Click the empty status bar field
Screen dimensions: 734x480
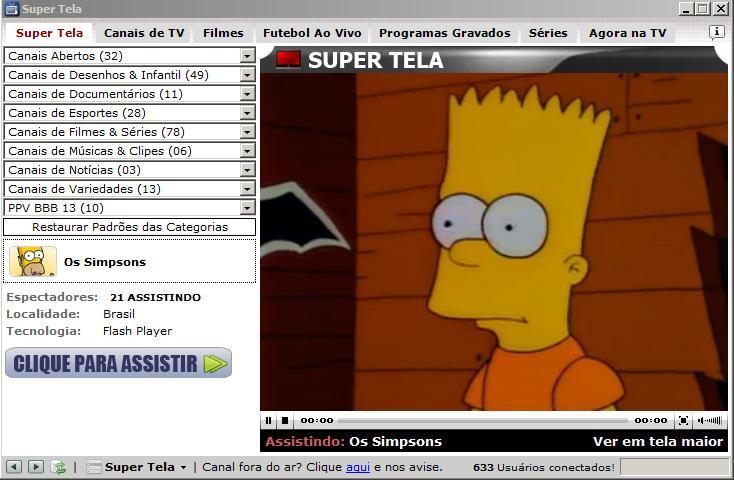coord(676,467)
